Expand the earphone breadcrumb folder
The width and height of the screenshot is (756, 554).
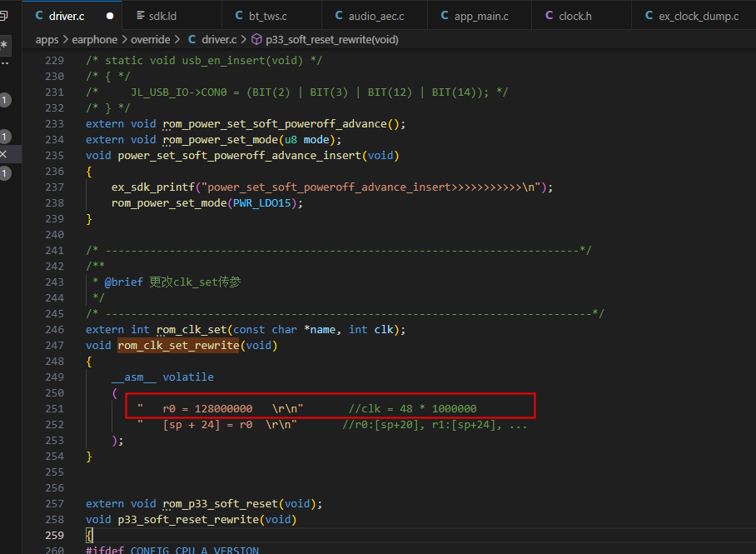tap(95, 40)
